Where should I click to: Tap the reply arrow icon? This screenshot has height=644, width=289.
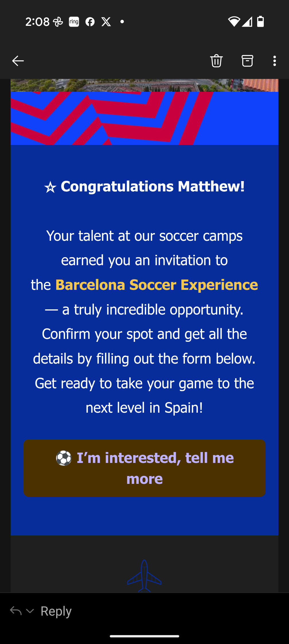pos(16,611)
